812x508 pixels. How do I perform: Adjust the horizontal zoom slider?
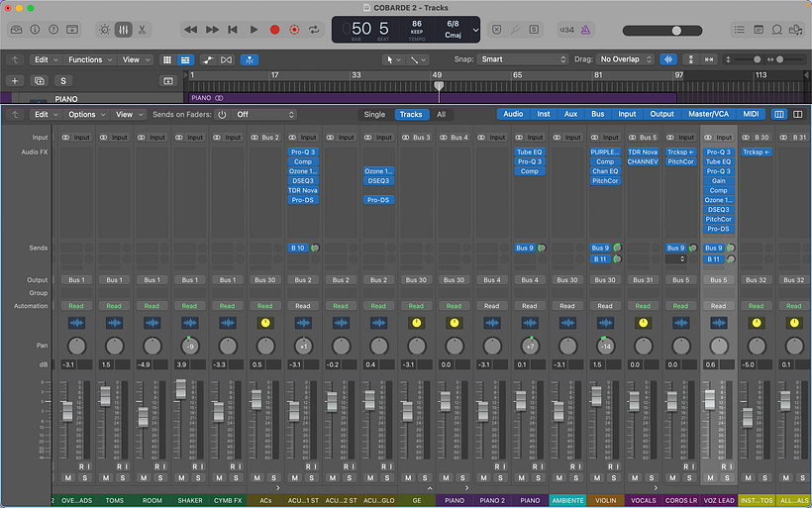click(x=786, y=59)
